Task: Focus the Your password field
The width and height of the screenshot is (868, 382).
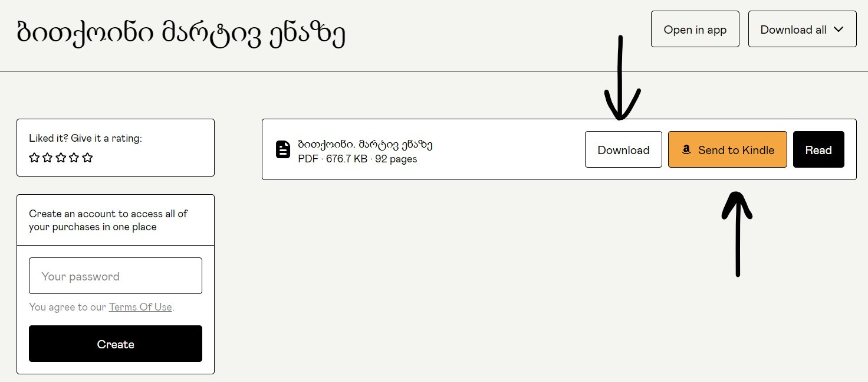Action: coord(116,276)
